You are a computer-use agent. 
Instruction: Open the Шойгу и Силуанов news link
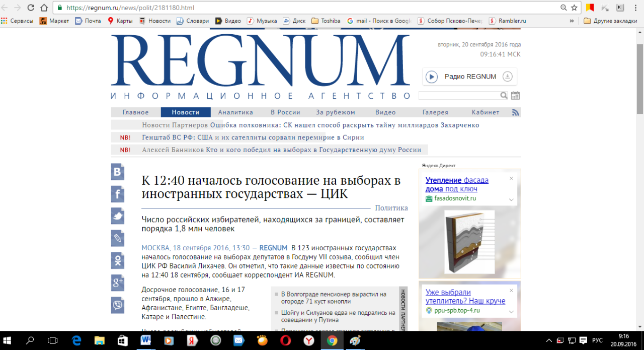pos(338,316)
